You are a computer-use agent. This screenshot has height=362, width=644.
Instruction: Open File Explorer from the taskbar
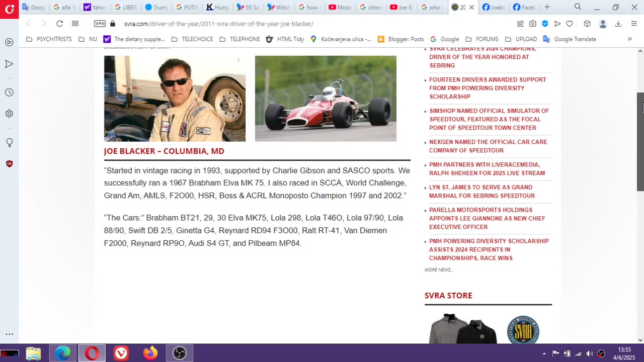[x=34, y=353]
